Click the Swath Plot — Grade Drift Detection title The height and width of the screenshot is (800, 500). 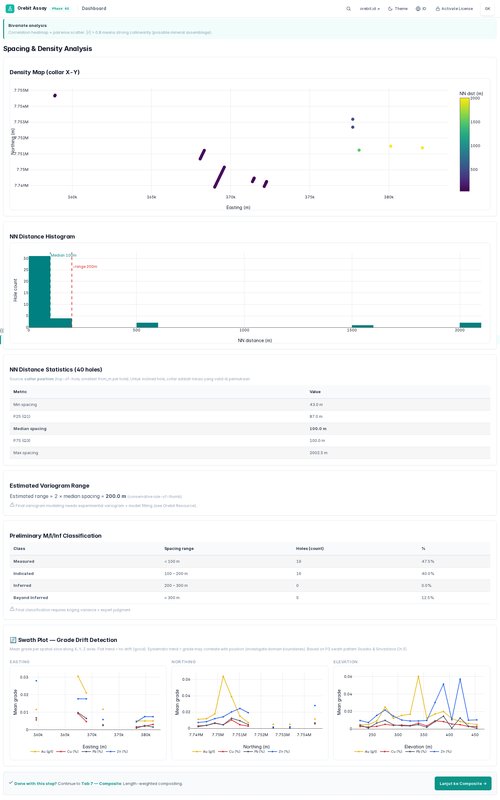pyautogui.click(x=67, y=640)
